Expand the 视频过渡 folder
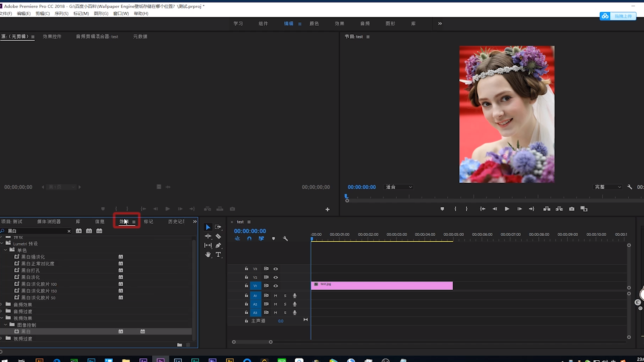 click(2, 339)
